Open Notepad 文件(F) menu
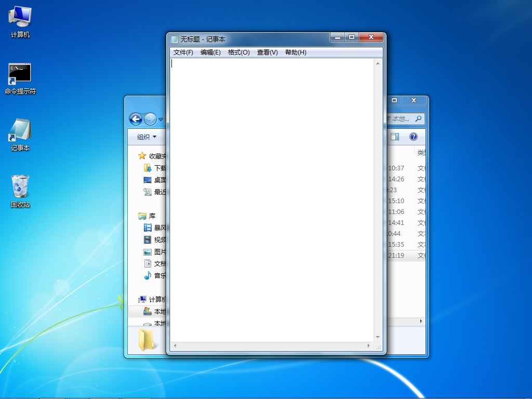 coord(183,52)
